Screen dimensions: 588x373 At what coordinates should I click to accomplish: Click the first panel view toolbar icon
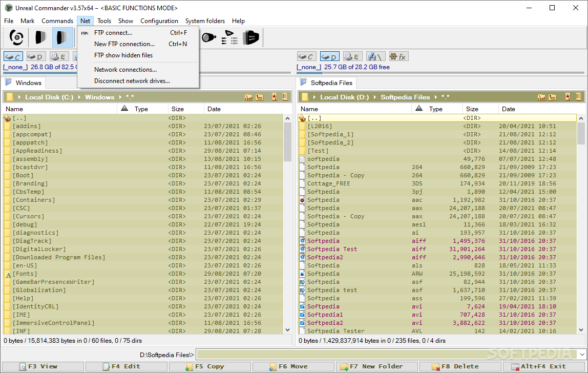tap(40, 37)
